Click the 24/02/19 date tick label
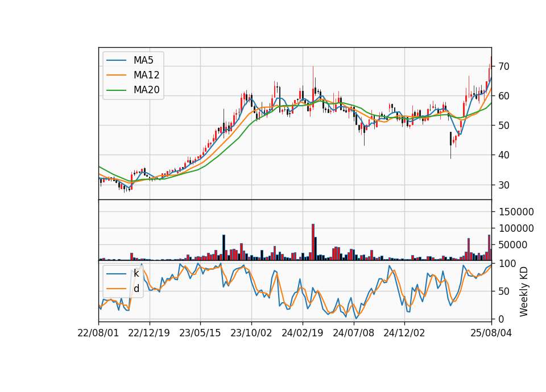 click(x=302, y=333)
